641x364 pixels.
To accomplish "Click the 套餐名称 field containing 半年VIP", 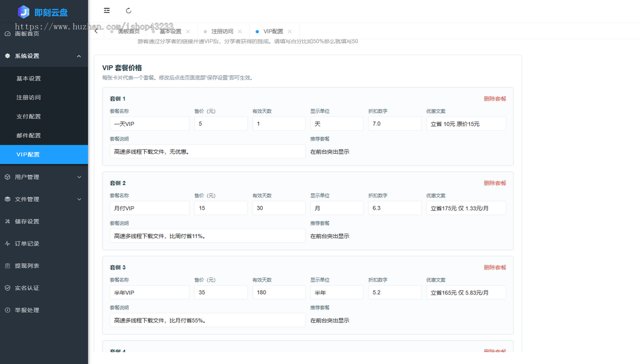I will click(x=150, y=292).
